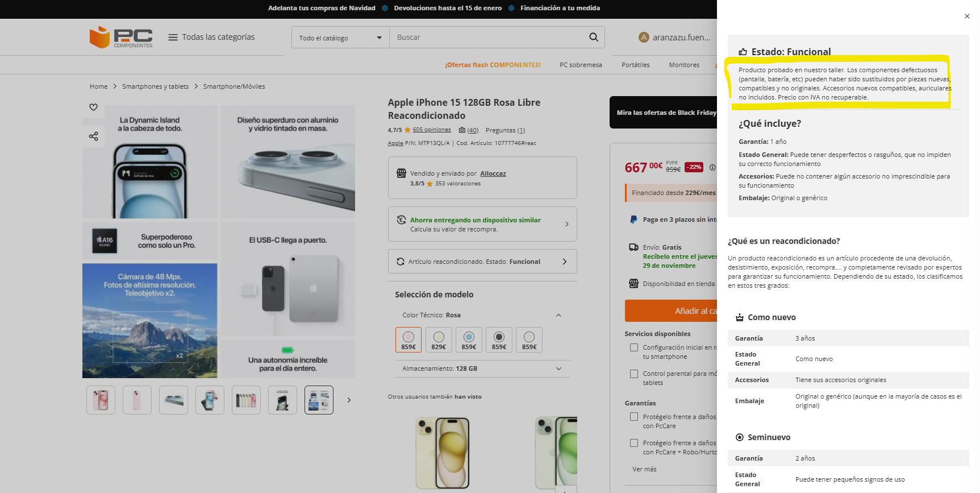This screenshot has height=493, width=980.
Task: Enable Control parental service checkbox
Action: click(634, 374)
